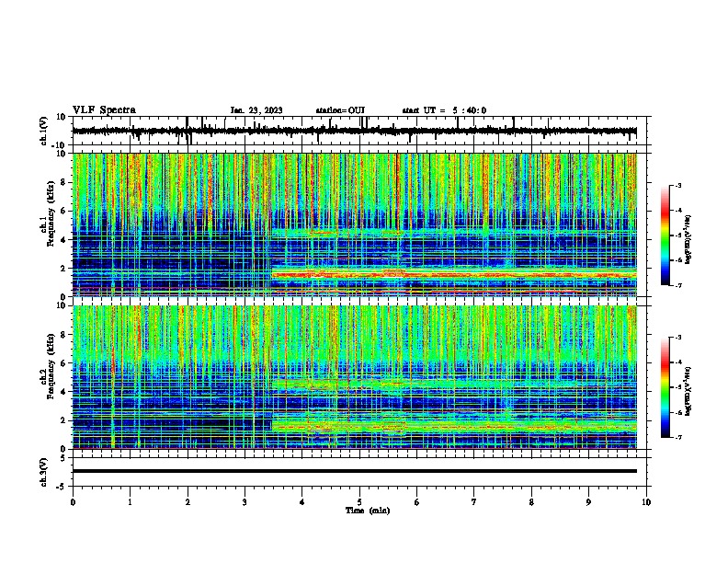Click the ch.3 flat voltage trace
The width and height of the screenshot is (728, 563).
tap(355, 471)
